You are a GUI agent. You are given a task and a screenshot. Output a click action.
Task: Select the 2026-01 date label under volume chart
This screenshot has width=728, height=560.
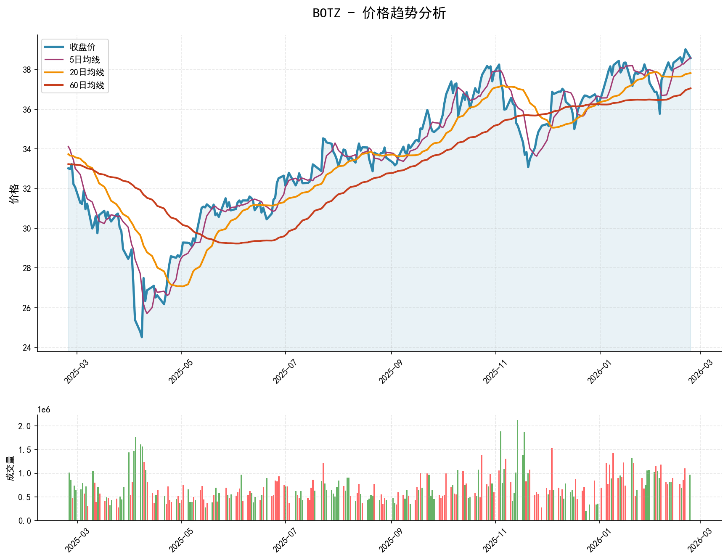[x=596, y=539]
